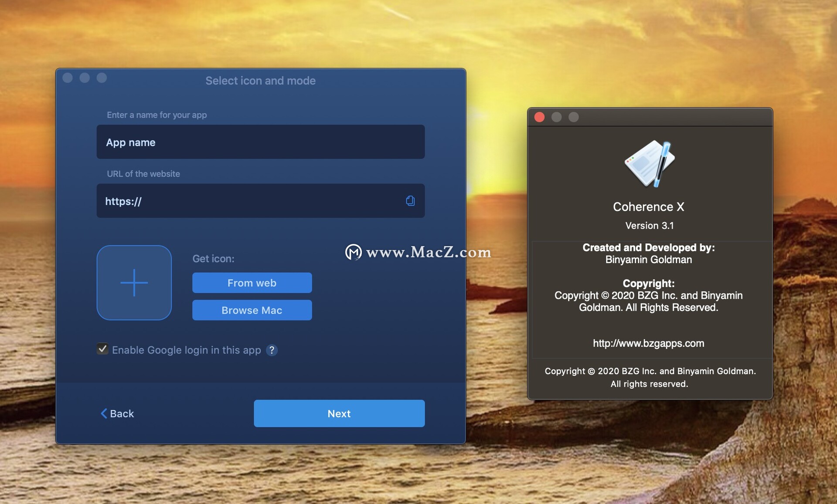Click the pencil/stylus app icon in about panel
The image size is (837, 504).
[x=649, y=165]
